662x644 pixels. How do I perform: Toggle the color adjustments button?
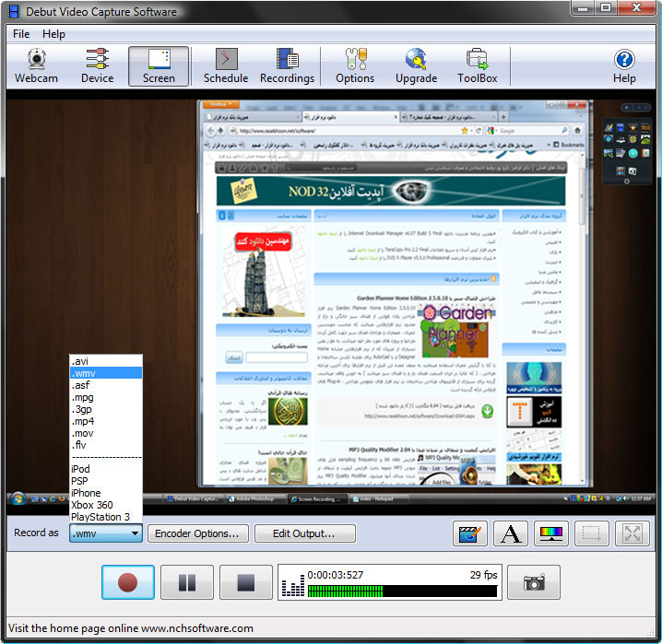click(550, 533)
